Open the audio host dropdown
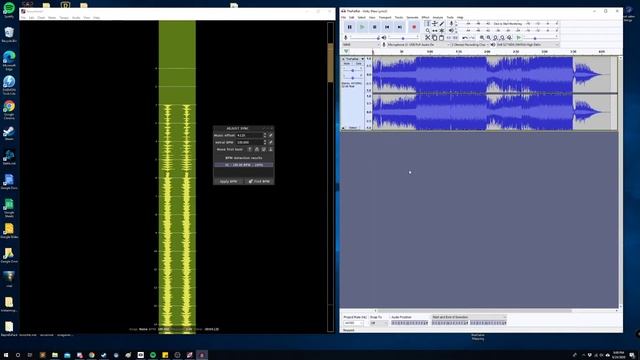640x360 pixels. [x=361, y=44]
